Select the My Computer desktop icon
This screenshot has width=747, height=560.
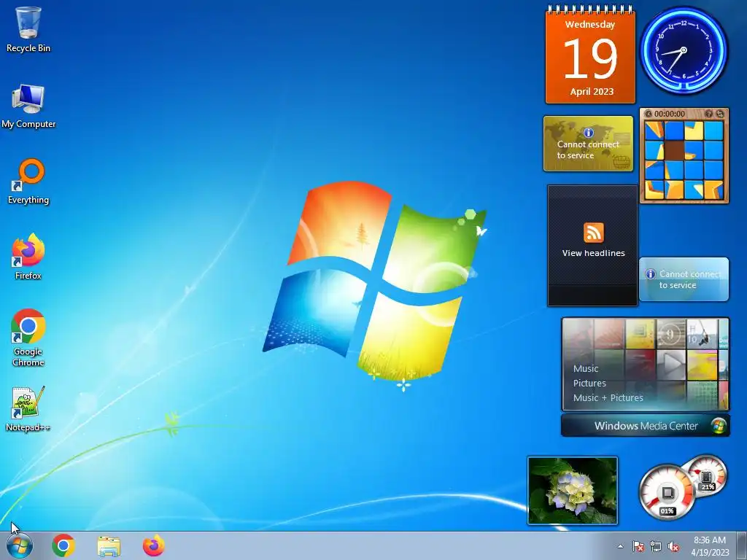[28, 106]
